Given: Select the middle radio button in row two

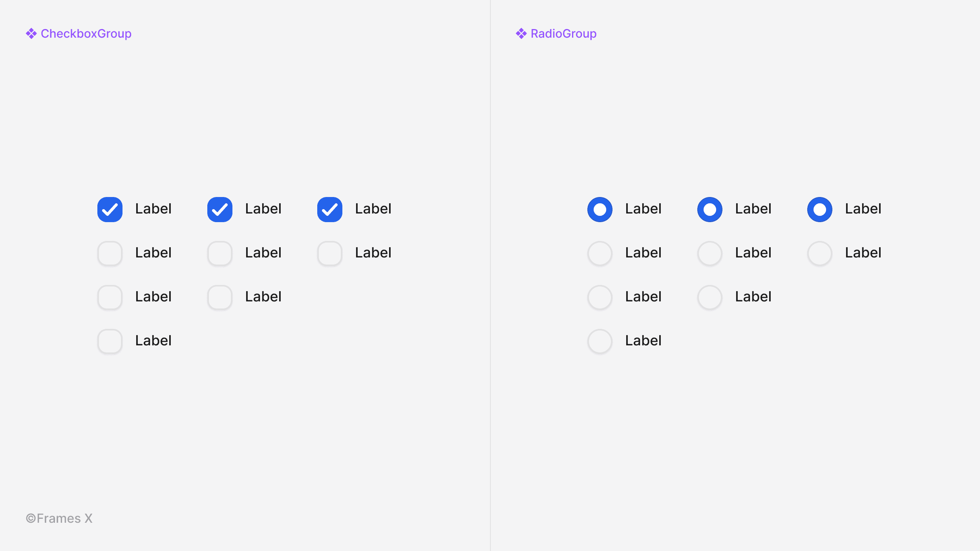Looking at the screenshot, I should tap(709, 253).
